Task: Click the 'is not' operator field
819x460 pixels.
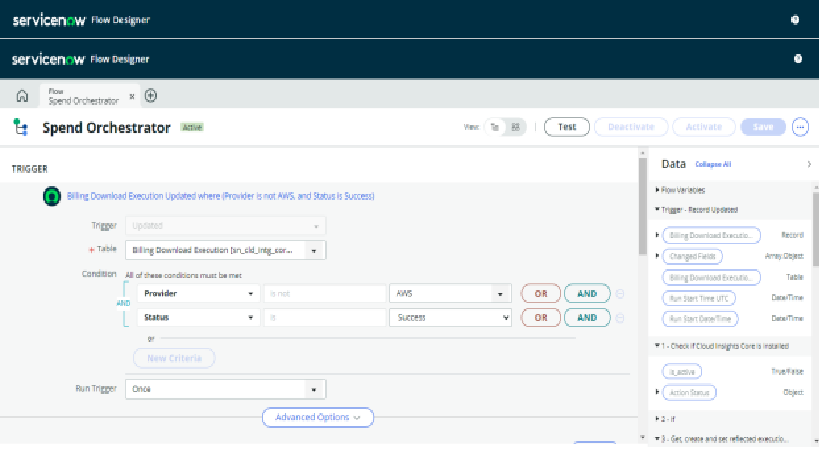Action: pyautogui.click(x=325, y=293)
